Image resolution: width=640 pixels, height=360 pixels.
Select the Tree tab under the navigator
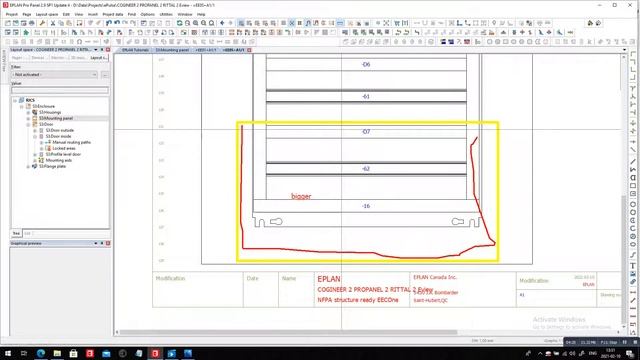(x=16, y=233)
